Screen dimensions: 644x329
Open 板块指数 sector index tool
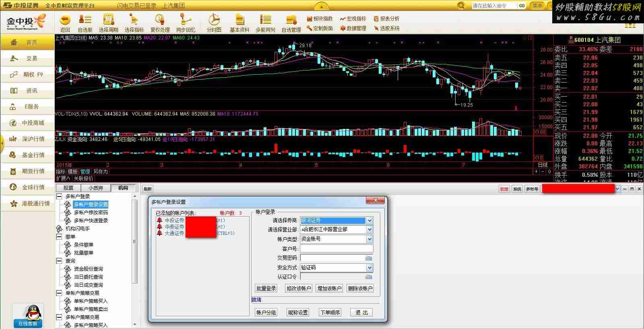320,19
